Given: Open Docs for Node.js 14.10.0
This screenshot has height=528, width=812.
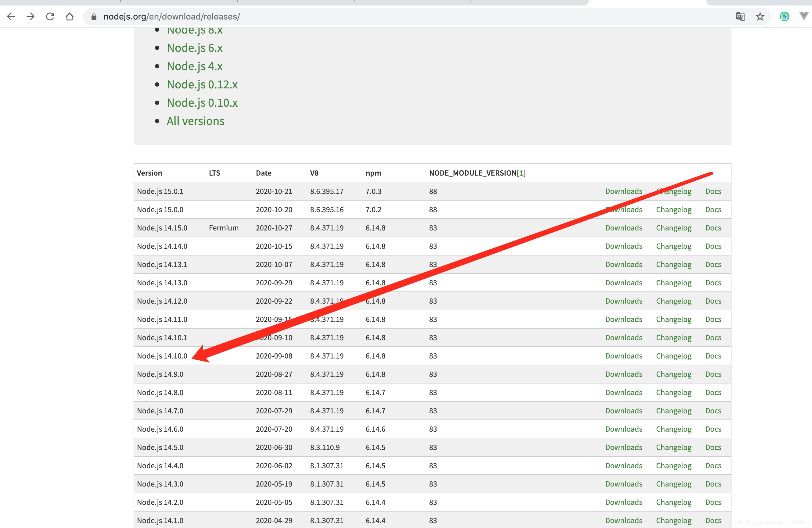Looking at the screenshot, I should [x=713, y=356].
